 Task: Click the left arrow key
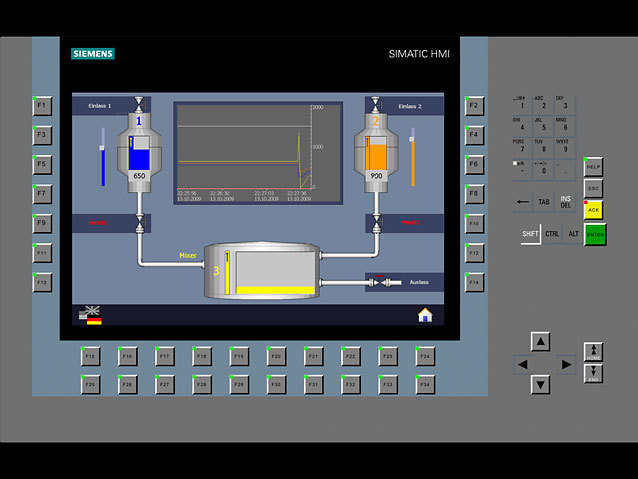coord(523,364)
